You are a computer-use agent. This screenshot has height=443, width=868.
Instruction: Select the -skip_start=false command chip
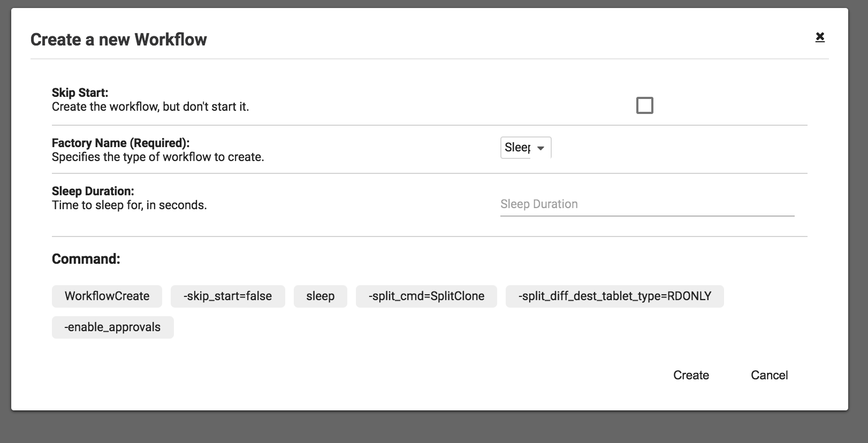[x=227, y=296]
